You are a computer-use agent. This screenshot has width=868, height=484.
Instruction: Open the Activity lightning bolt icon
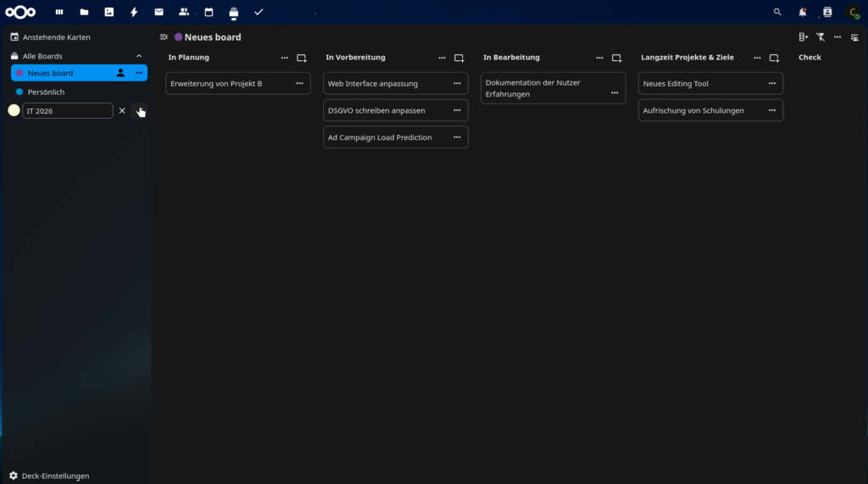point(134,12)
